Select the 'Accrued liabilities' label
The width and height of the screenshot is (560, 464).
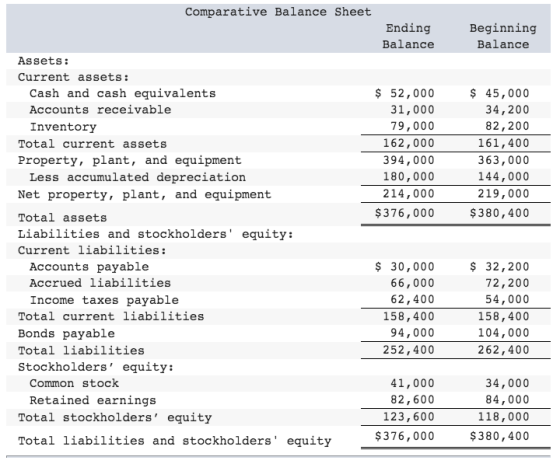(100, 283)
